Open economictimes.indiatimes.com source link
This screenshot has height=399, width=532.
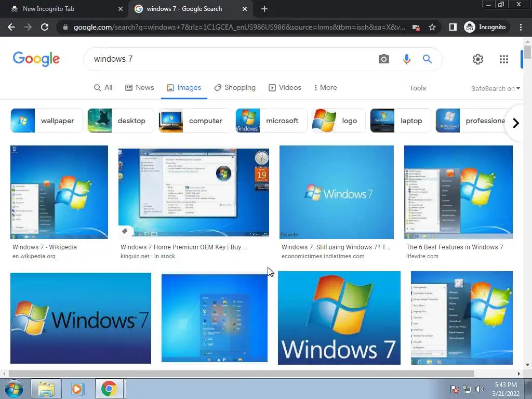[323, 256]
